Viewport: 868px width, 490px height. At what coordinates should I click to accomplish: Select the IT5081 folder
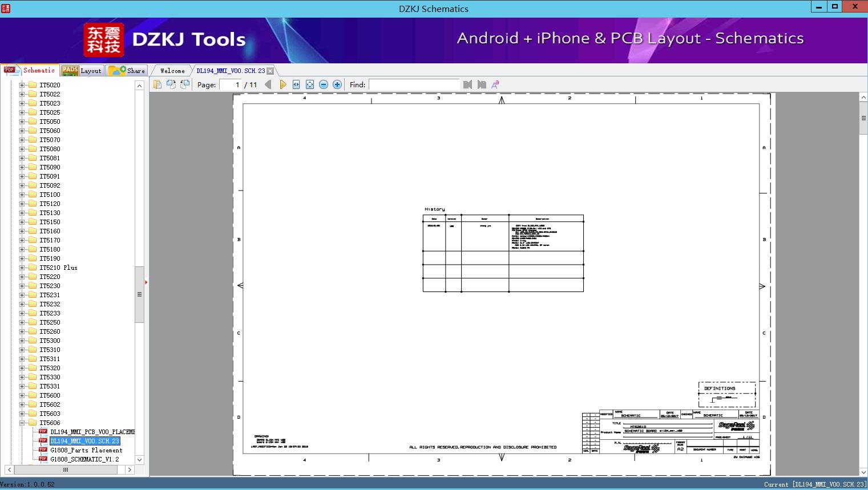pos(50,158)
